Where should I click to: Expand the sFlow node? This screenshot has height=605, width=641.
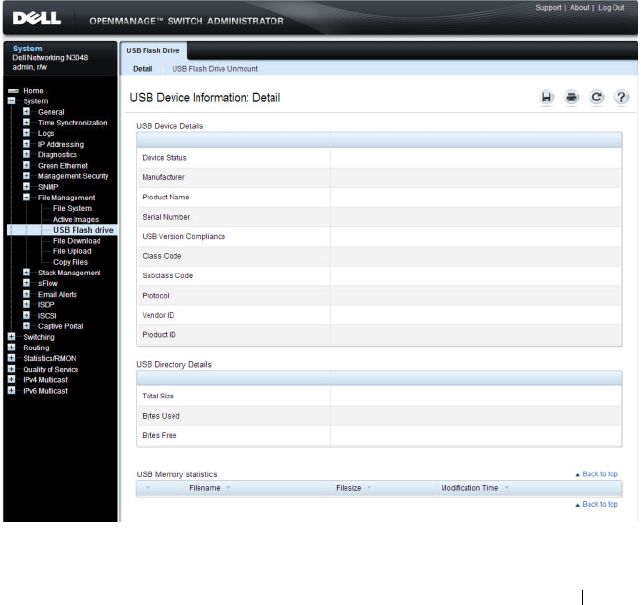(27, 283)
